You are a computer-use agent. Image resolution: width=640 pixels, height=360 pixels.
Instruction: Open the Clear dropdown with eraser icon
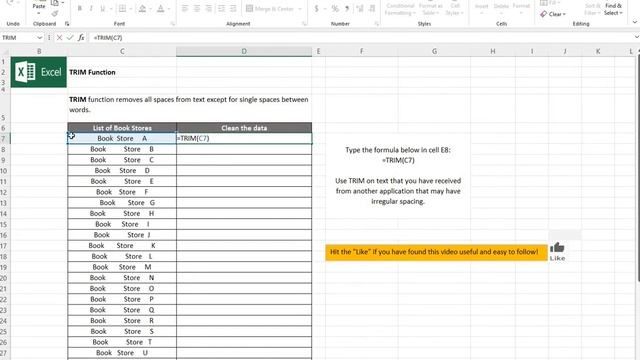pos(553,14)
